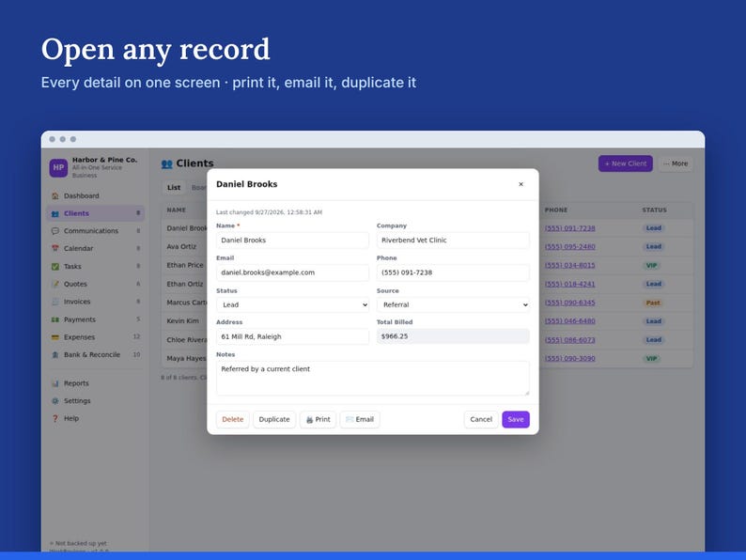
Task: Click the Expenses card icon
Action: coord(55,337)
